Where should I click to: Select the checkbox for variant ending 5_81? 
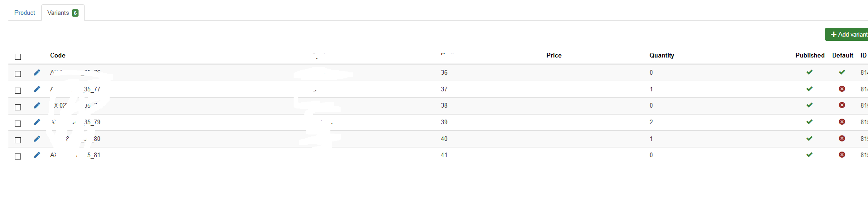(x=18, y=156)
